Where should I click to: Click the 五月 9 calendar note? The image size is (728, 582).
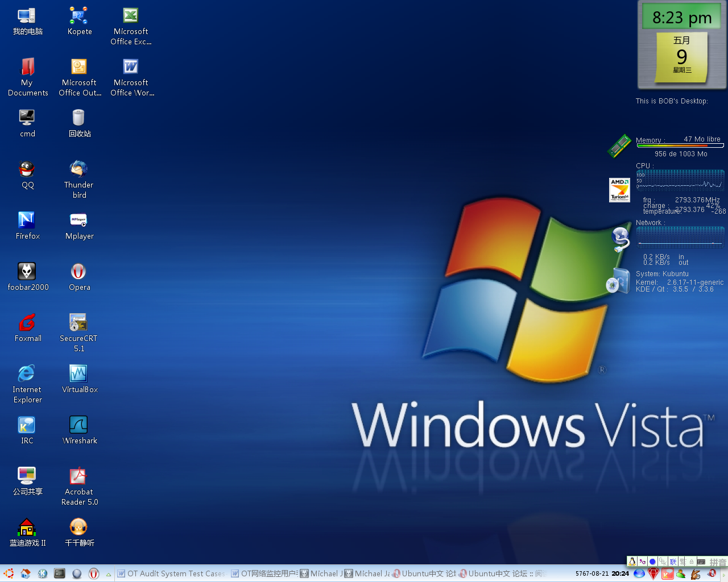[x=681, y=56]
